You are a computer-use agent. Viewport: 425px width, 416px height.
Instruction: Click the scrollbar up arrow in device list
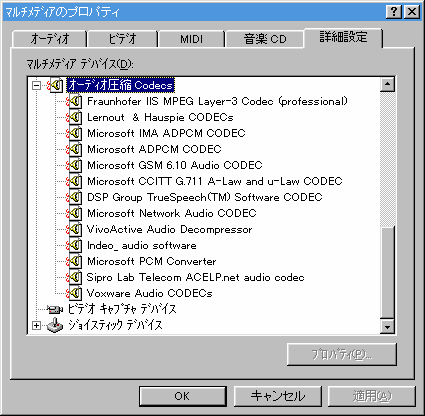387,84
